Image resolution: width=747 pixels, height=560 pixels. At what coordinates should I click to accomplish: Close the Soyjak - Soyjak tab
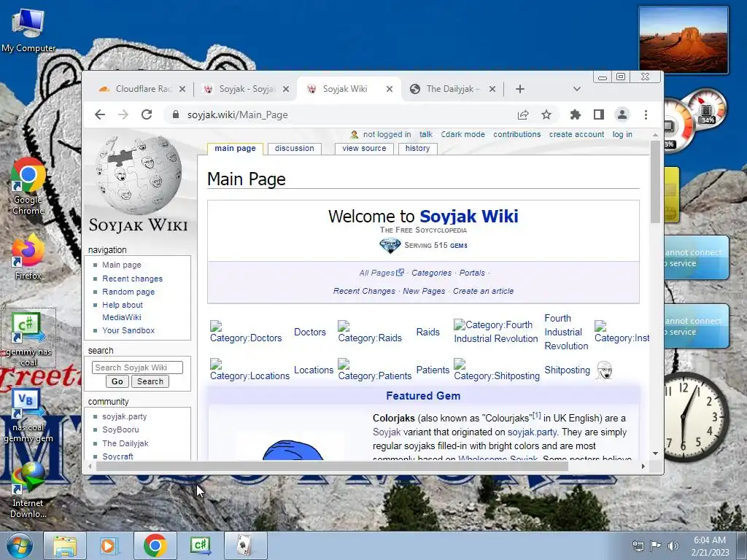[x=285, y=89]
